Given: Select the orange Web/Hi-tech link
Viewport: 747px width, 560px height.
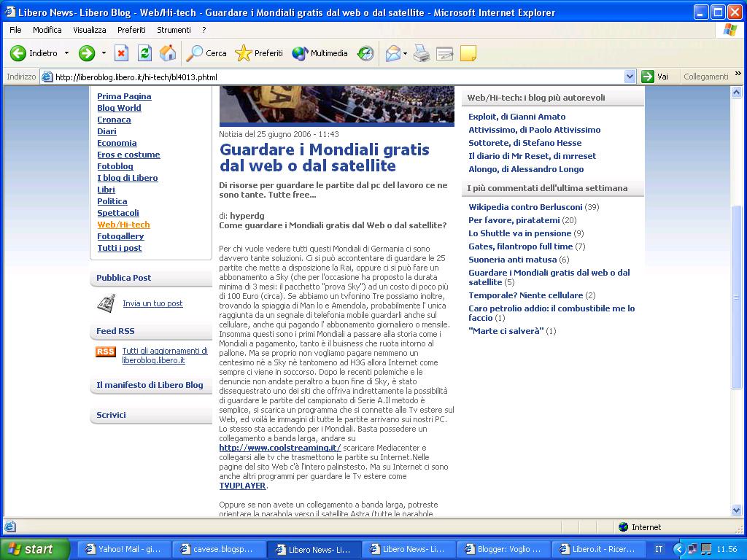Looking at the screenshot, I should pyautogui.click(x=123, y=225).
